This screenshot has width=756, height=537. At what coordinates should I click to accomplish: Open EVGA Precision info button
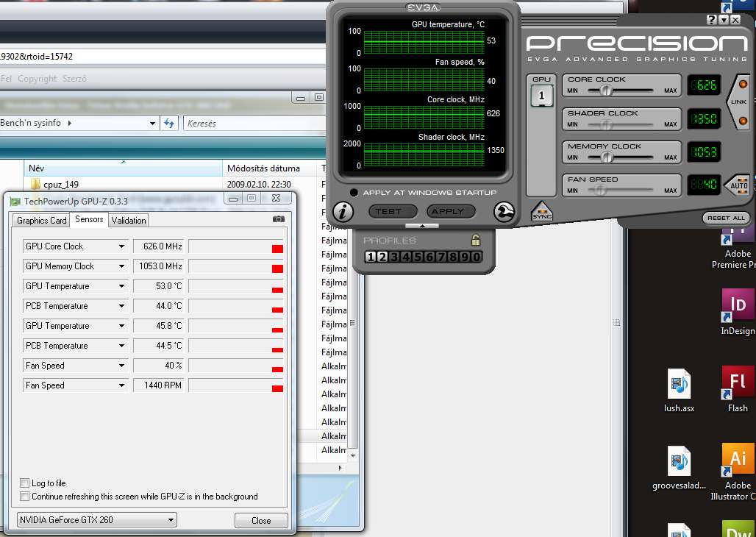[343, 211]
